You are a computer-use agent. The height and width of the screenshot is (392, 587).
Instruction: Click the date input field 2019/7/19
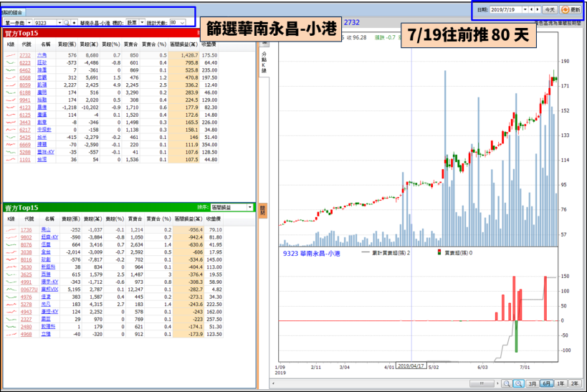point(506,10)
